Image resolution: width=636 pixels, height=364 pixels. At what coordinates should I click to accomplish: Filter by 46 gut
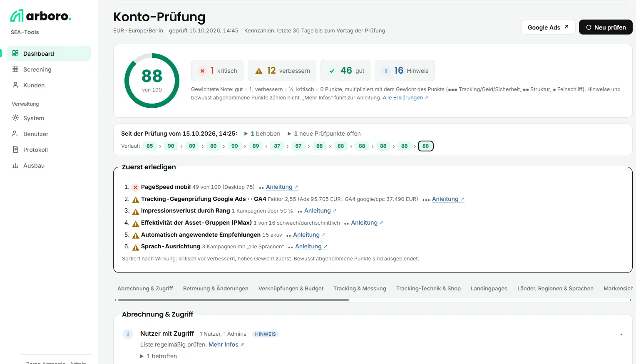[345, 71]
